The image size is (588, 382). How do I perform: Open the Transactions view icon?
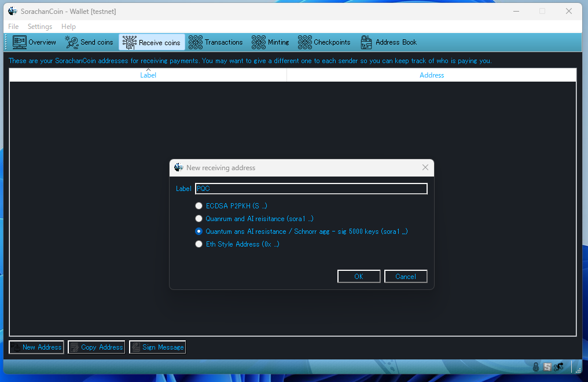[211, 42]
